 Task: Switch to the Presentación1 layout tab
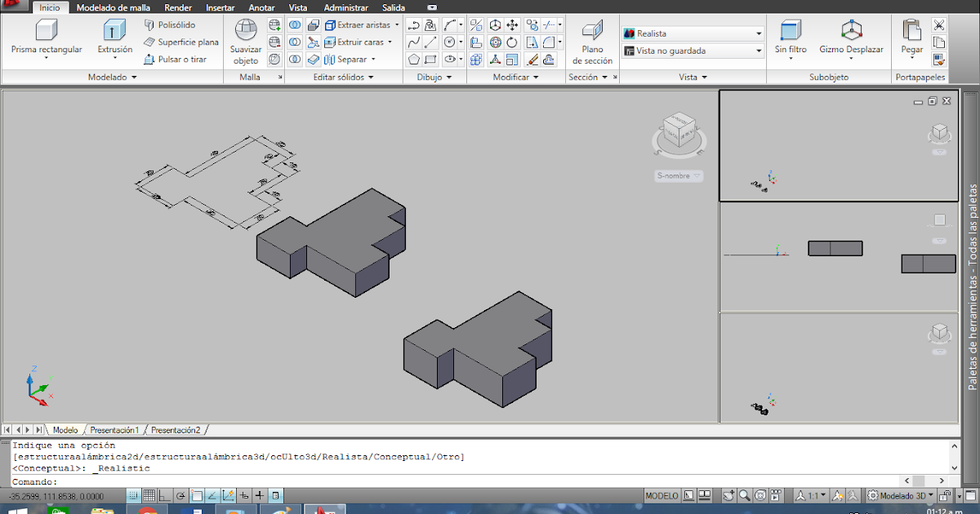click(114, 428)
